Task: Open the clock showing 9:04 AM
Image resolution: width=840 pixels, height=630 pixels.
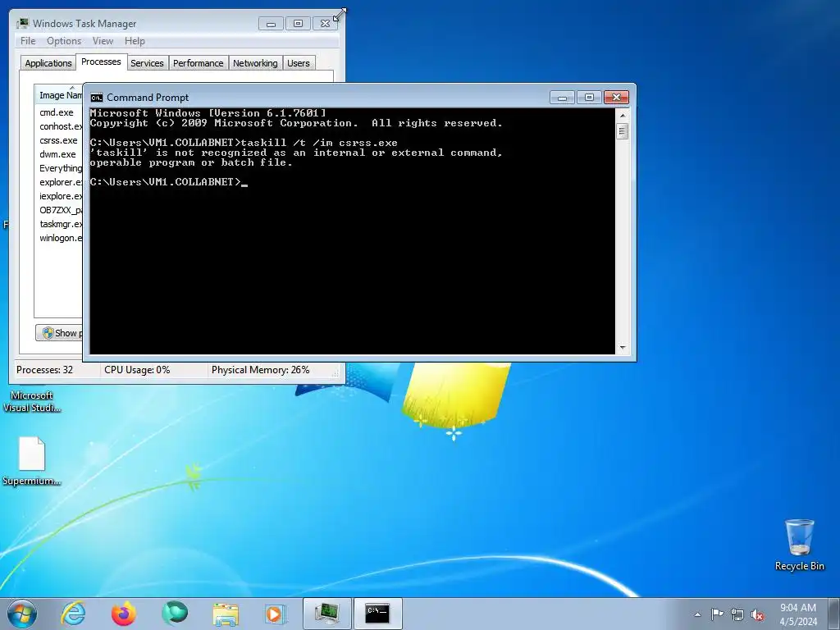Action: tap(798, 614)
